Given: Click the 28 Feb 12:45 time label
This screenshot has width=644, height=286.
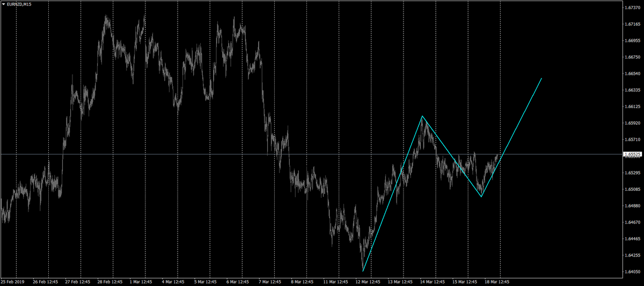Looking at the screenshot, I should pyautogui.click(x=110, y=281).
